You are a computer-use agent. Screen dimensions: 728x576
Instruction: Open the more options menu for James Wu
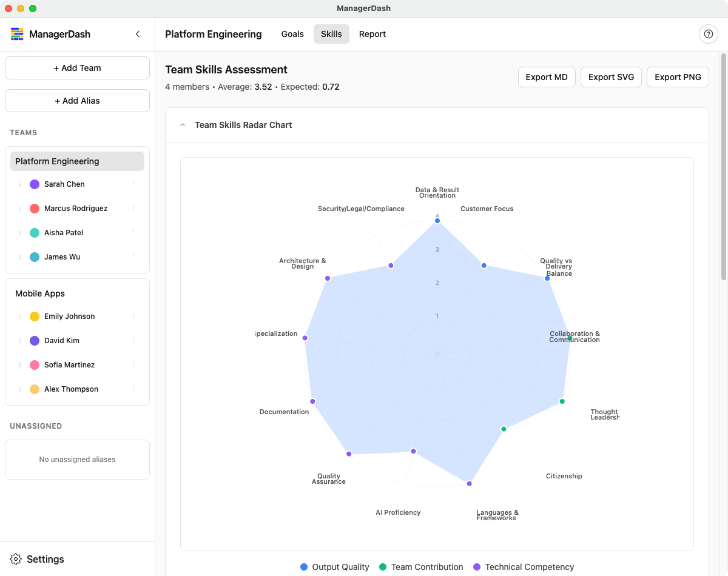[133, 256]
